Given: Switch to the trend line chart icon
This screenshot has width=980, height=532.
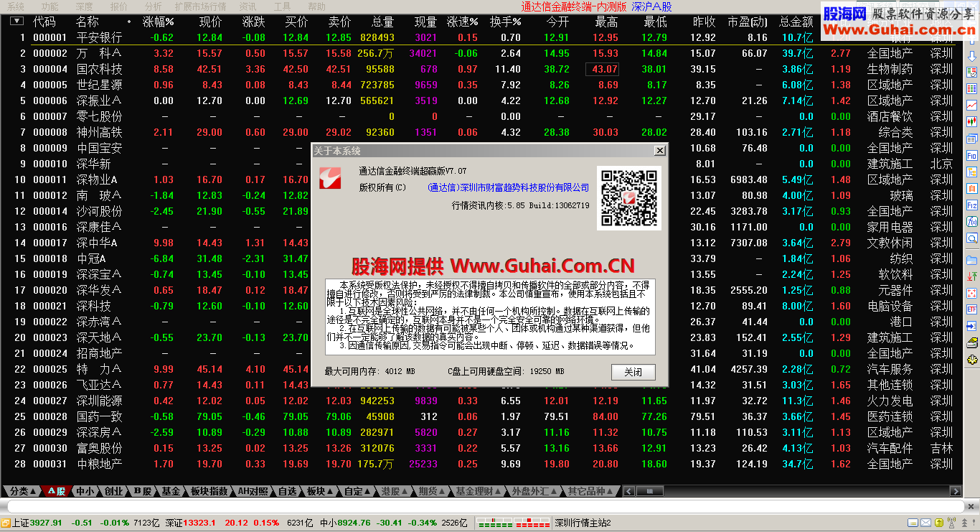Looking at the screenshot, I should (x=972, y=106).
